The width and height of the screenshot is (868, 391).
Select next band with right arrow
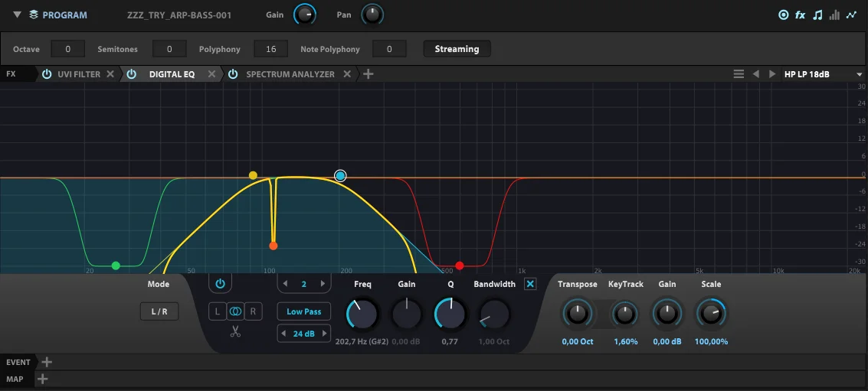pyautogui.click(x=323, y=284)
